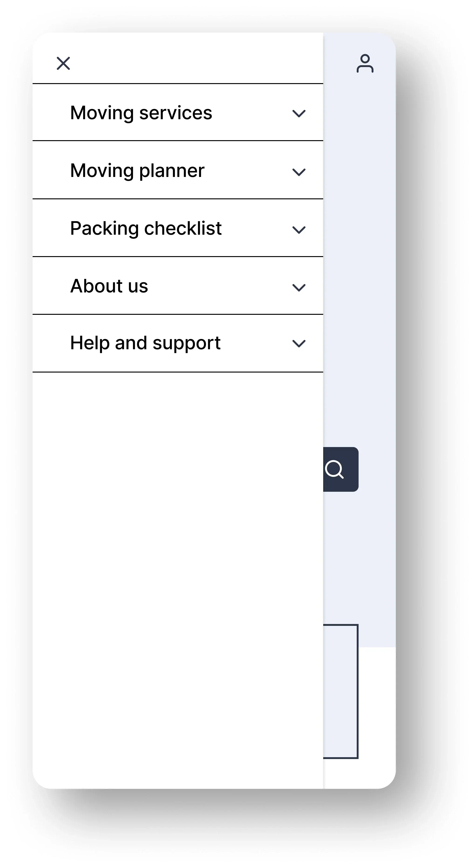
Task: Open the About us text link
Action: pos(109,286)
